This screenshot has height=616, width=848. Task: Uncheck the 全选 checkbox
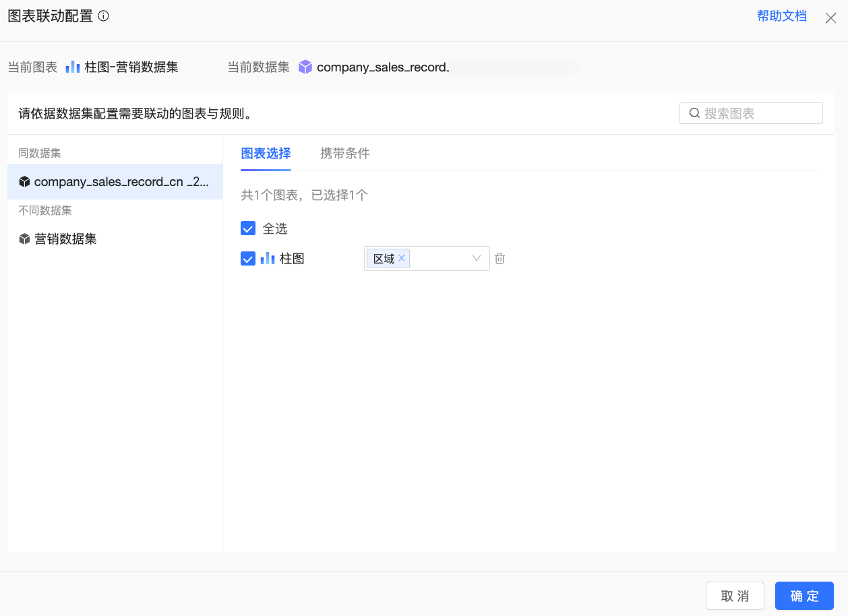click(x=248, y=228)
